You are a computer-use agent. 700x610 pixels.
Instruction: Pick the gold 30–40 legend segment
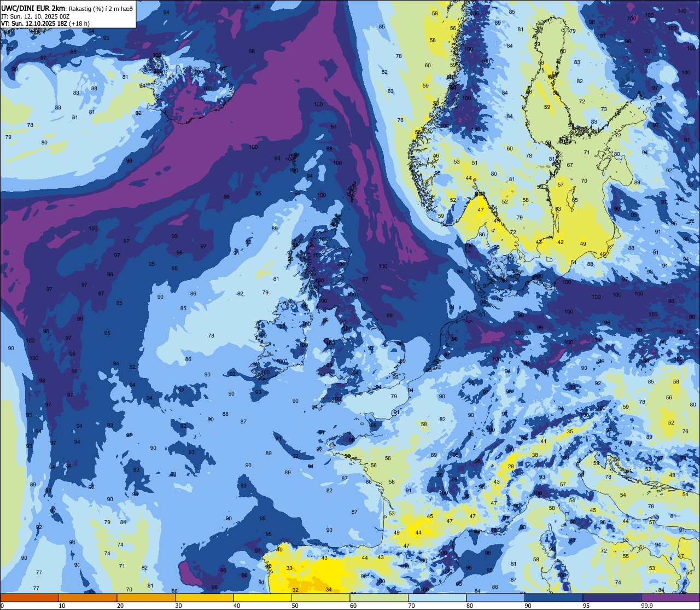tap(204, 597)
